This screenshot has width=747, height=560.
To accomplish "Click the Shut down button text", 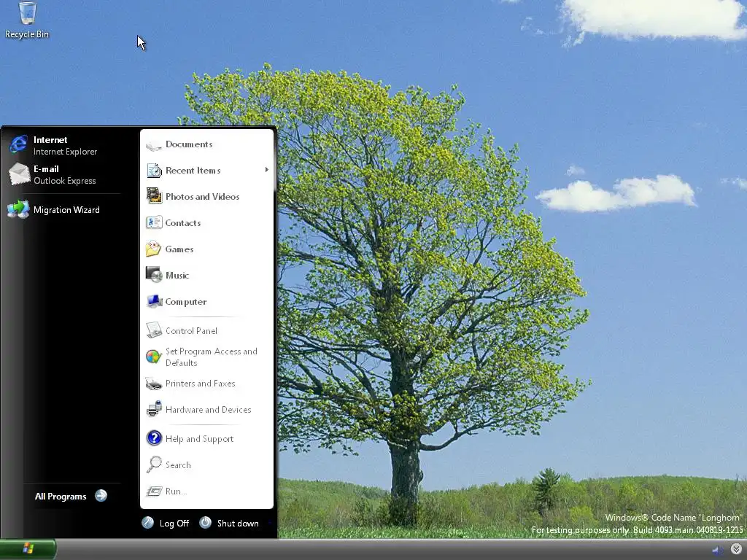I will tap(238, 524).
